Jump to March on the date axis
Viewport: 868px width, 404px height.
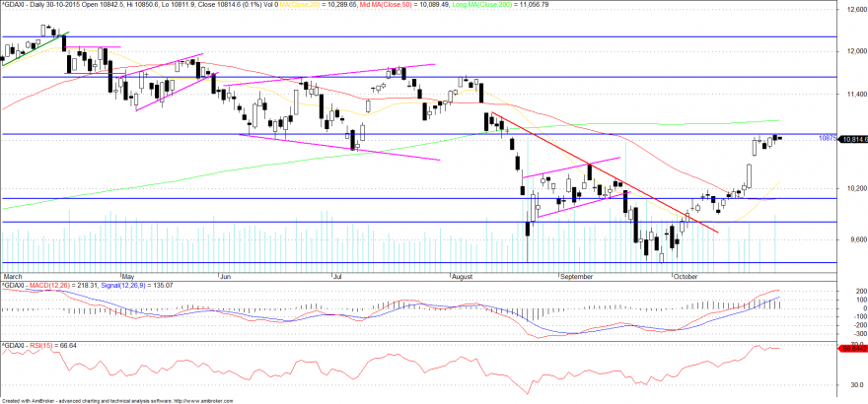click(x=12, y=275)
